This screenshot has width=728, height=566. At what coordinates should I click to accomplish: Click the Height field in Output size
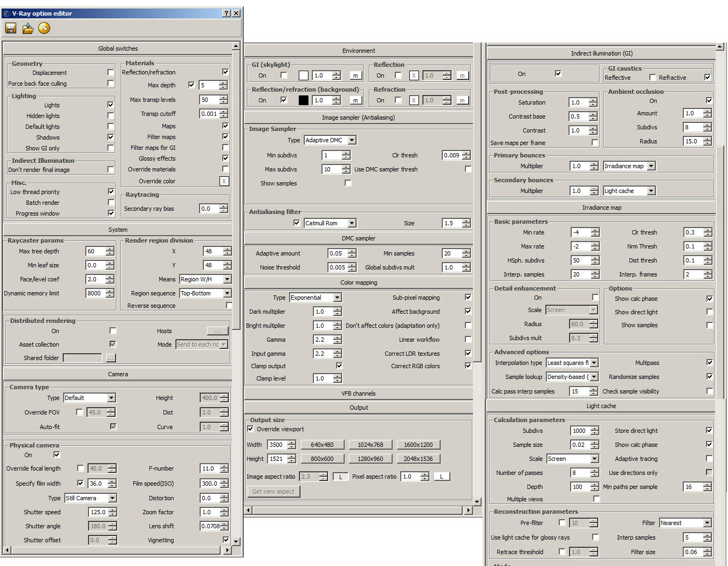[278, 459]
